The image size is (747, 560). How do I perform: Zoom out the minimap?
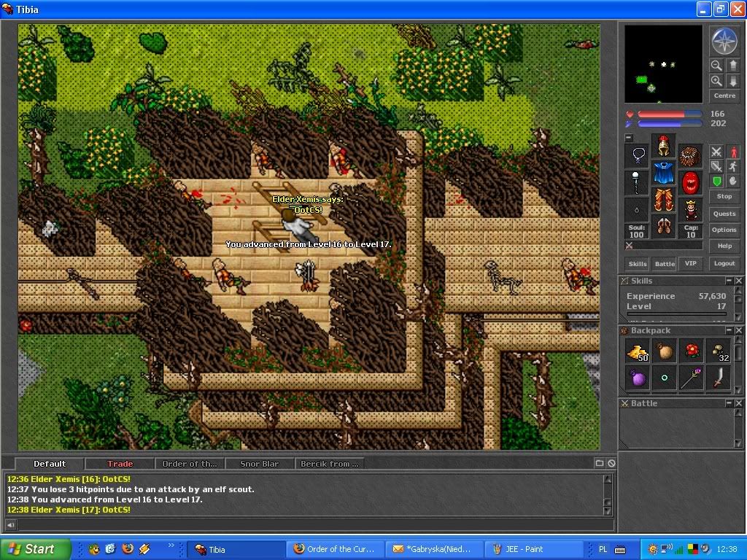(716, 65)
